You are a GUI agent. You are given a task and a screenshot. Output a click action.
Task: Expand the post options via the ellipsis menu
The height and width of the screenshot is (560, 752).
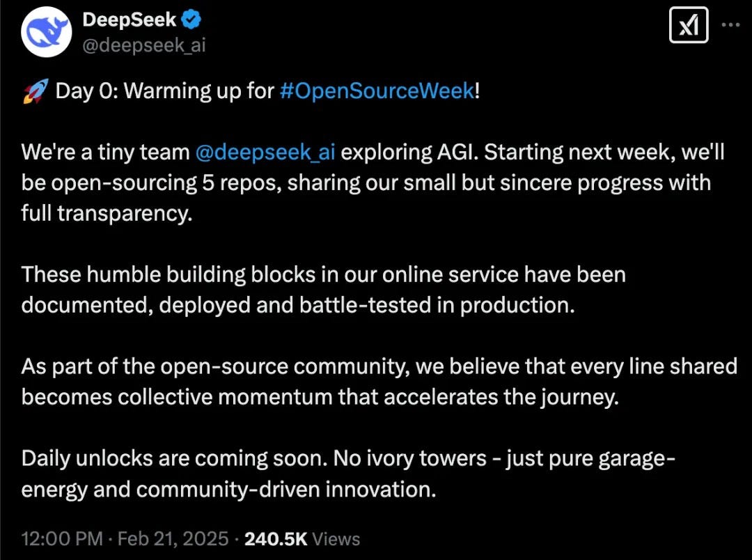pyautogui.click(x=730, y=24)
